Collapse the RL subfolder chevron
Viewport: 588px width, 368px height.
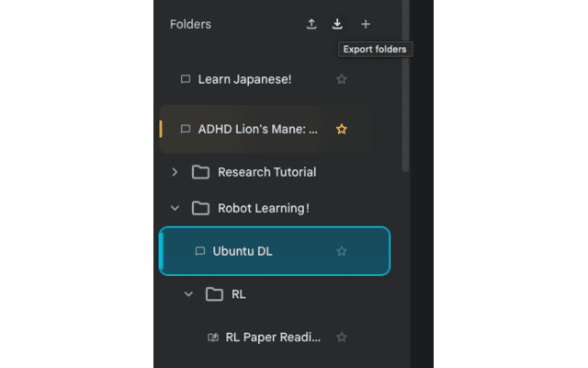[x=188, y=294]
